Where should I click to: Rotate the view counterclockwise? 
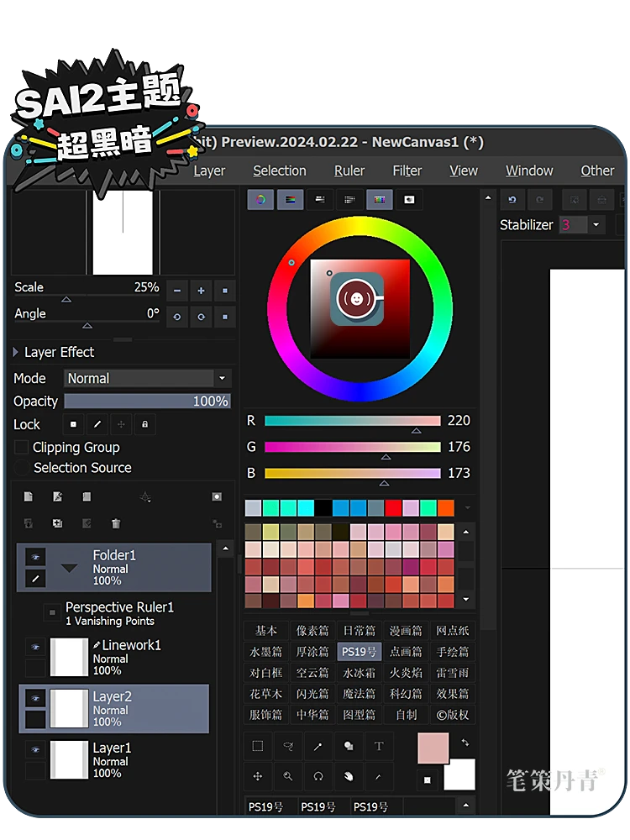pos(176,317)
